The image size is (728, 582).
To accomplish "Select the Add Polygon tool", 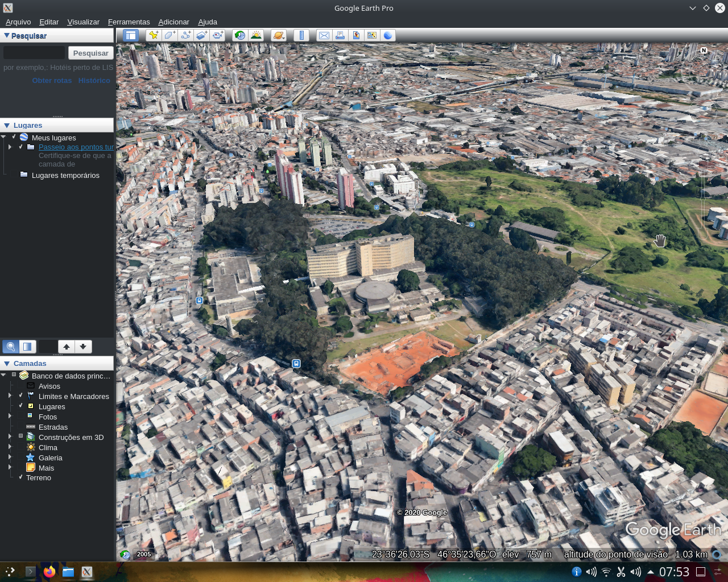I will [x=169, y=35].
